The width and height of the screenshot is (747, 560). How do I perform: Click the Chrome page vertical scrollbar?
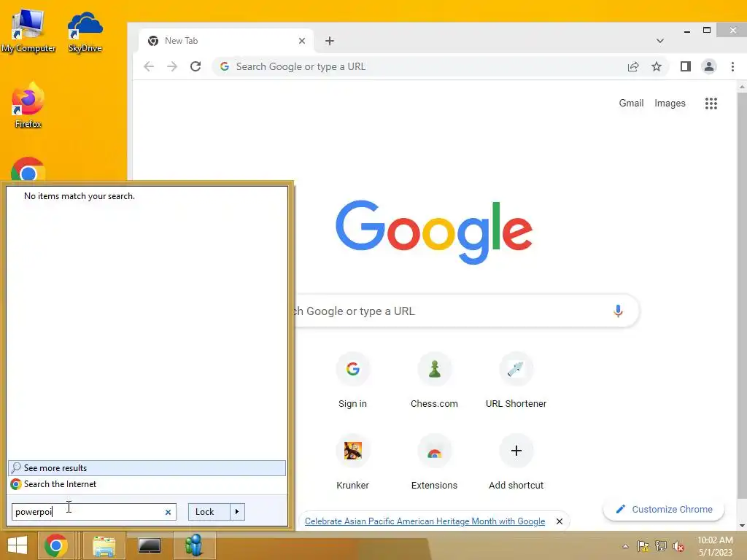[x=742, y=306]
